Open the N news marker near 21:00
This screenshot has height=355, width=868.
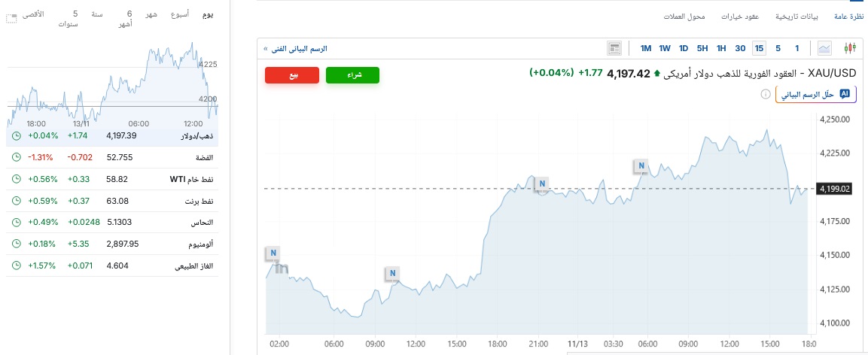coord(541,183)
